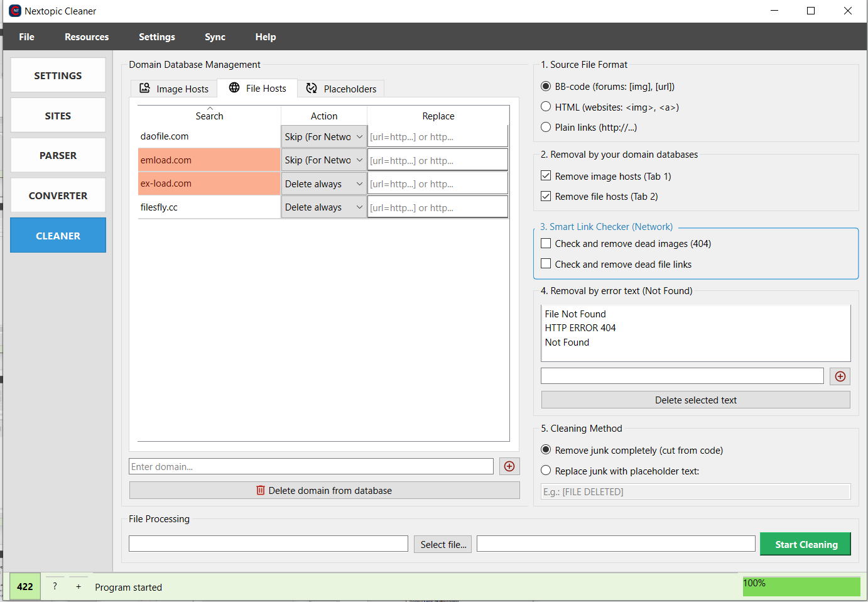This screenshot has height=602, width=868.
Task: Click the Placeholders tab refresh icon
Action: (x=312, y=89)
